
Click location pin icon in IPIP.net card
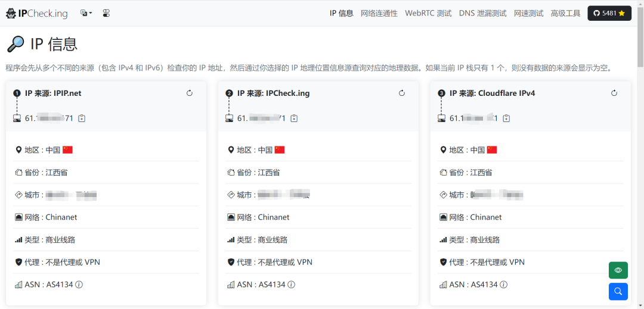tap(18, 150)
